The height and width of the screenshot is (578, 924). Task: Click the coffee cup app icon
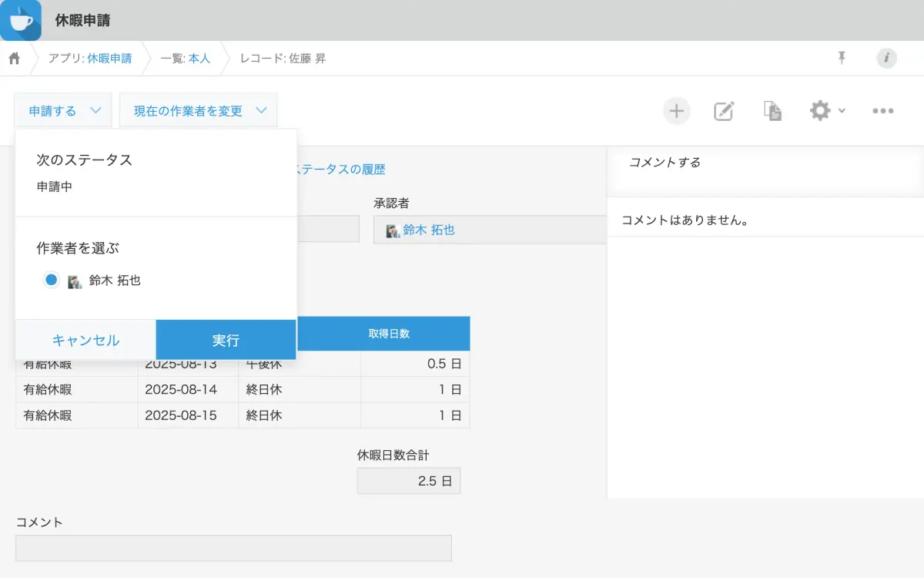[21, 20]
